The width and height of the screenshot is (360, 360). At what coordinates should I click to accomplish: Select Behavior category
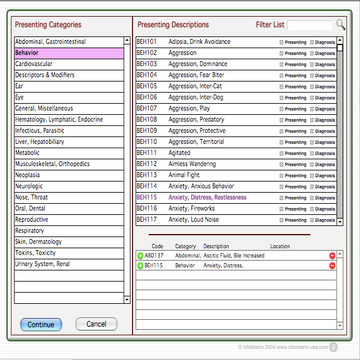pos(69,53)
